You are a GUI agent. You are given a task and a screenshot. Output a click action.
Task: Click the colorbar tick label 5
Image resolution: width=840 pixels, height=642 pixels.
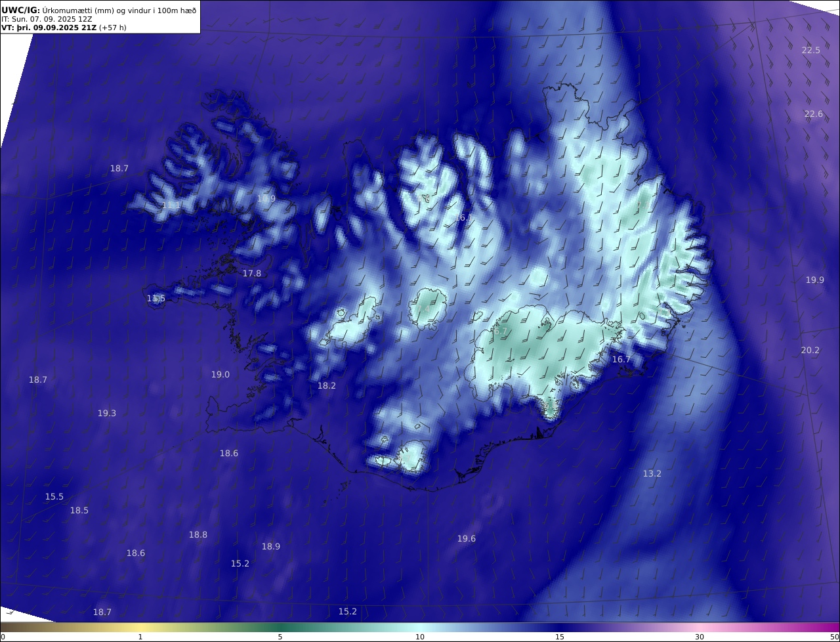click(x=280, y=637)
